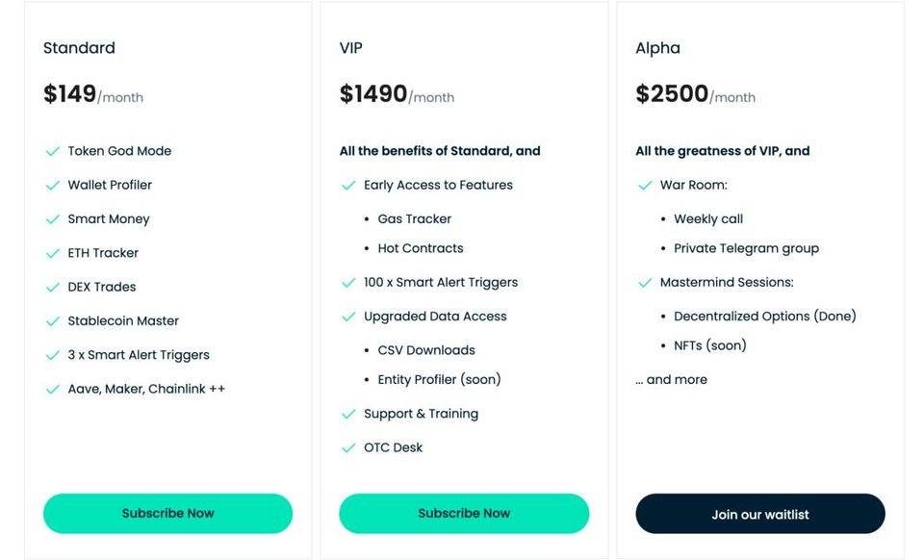The image size is (924, 560).
Task: Expand the Gas Tracker bullet item
Action: 413,218
